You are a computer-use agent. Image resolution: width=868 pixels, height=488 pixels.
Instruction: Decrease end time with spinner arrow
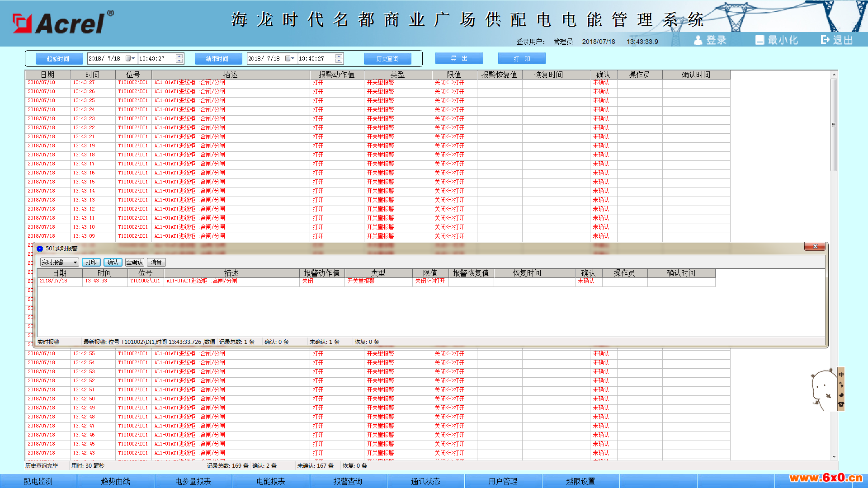click(x=339, y=61)
